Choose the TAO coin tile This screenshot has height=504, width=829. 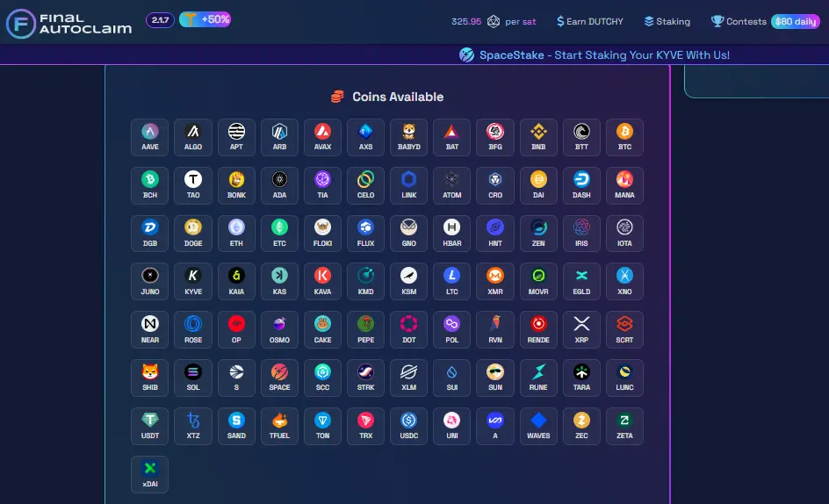tap(193, 185)
